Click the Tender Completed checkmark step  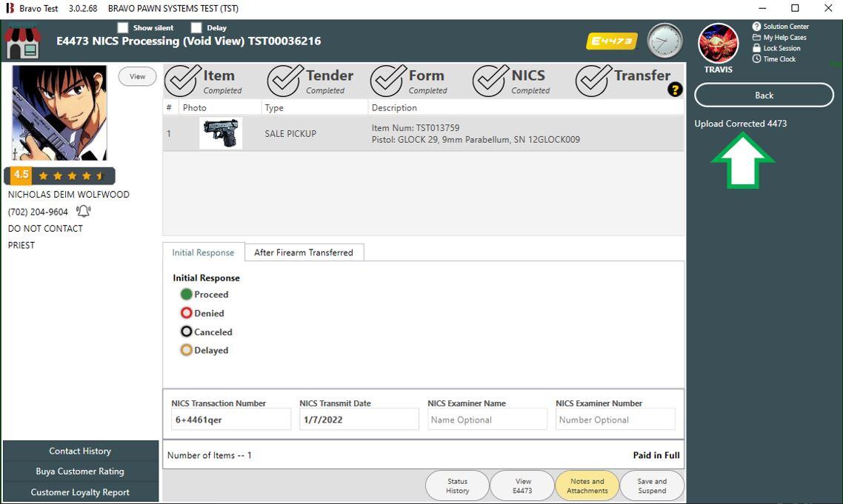pos(310,81)
